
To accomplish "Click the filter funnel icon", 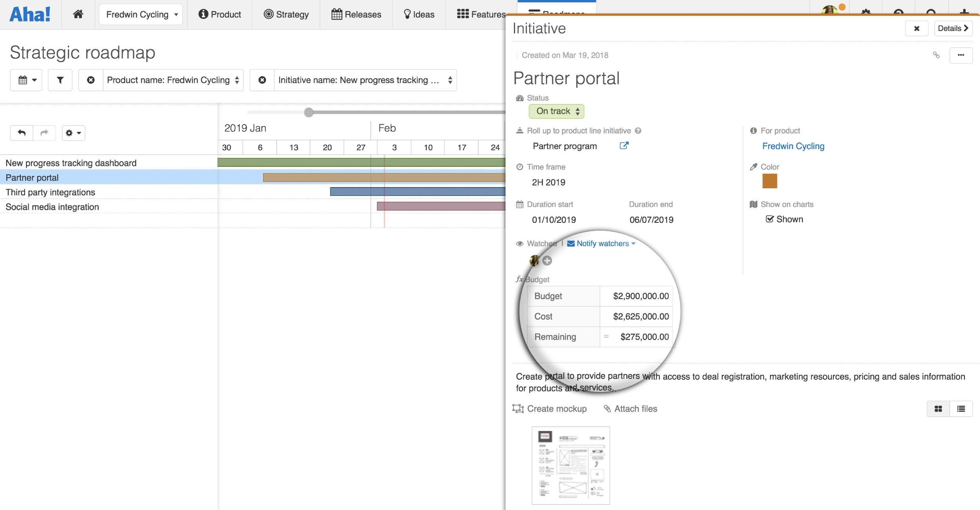I will click(60, 80).
